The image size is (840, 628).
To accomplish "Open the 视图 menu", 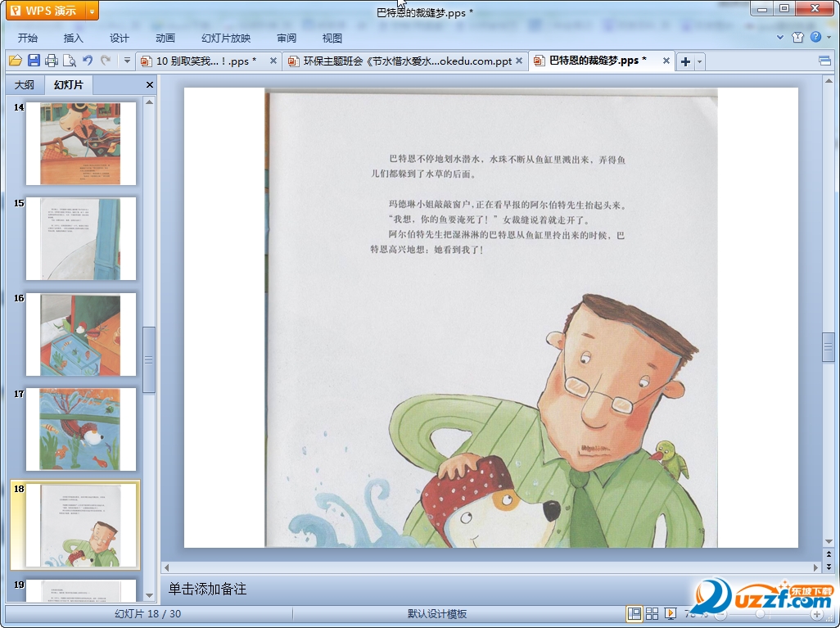I will pos(332,38).
